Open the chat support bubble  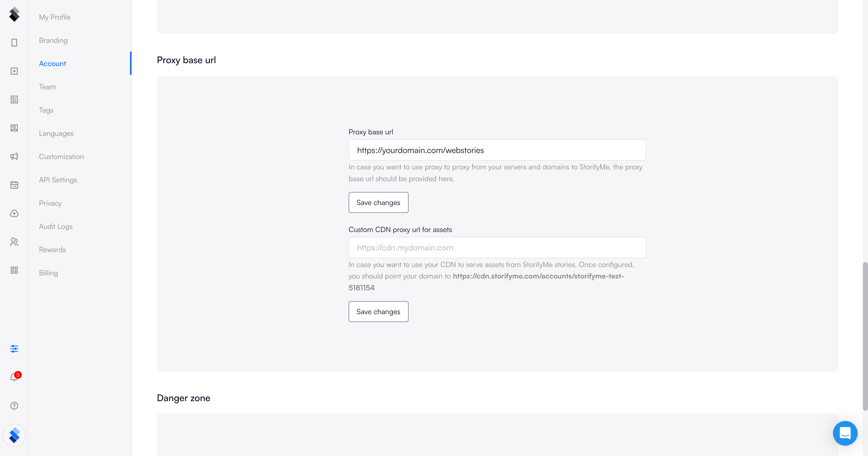pos(845,433)
